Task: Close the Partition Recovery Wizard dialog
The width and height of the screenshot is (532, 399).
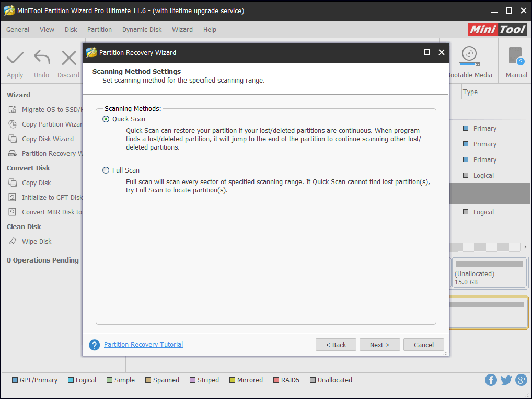Action: point(442,52)
